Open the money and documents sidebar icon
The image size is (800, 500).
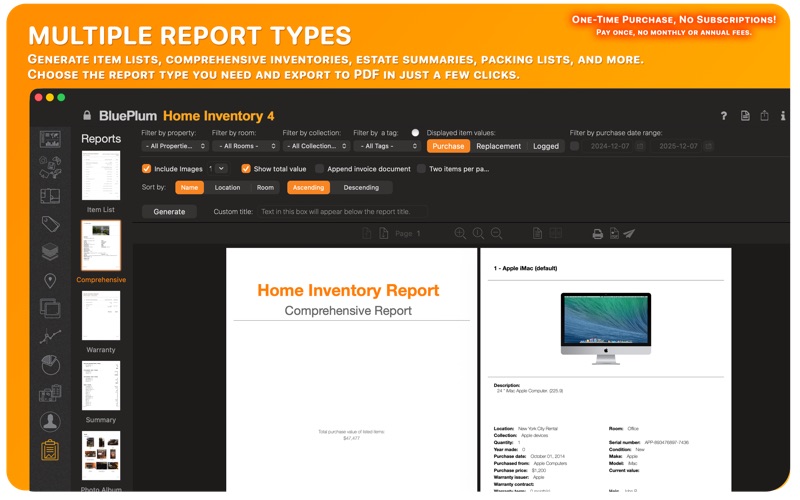tap(50, 393)
